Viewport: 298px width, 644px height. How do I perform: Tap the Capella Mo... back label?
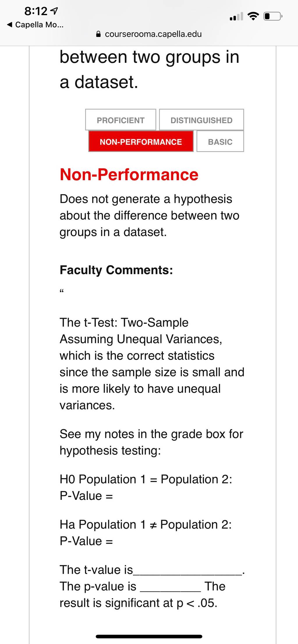[x=39, y=25]
